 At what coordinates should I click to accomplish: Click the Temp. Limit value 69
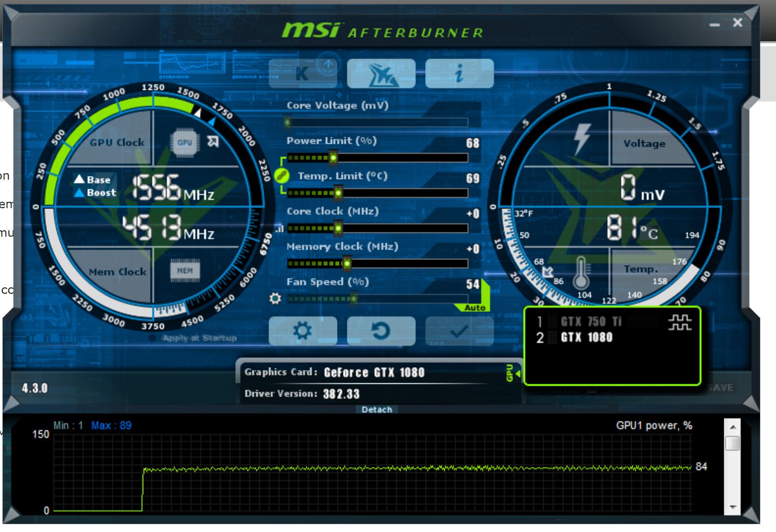tap(472, 178)
